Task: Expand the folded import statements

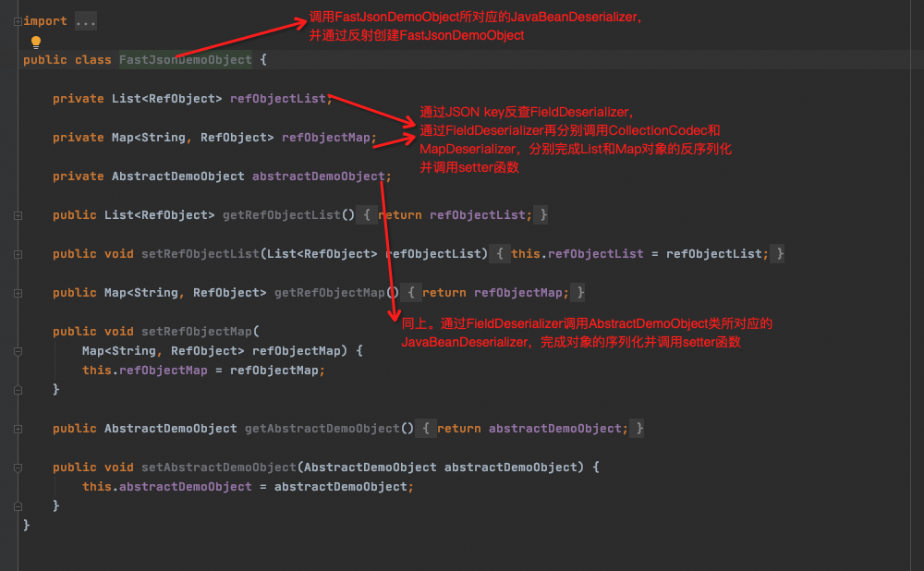Action: tap(18, 22)
